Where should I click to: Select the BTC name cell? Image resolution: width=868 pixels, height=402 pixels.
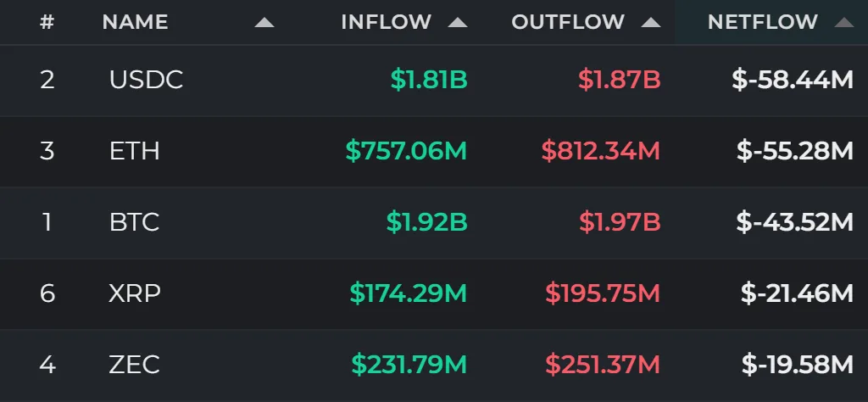(x=135, y=222)
